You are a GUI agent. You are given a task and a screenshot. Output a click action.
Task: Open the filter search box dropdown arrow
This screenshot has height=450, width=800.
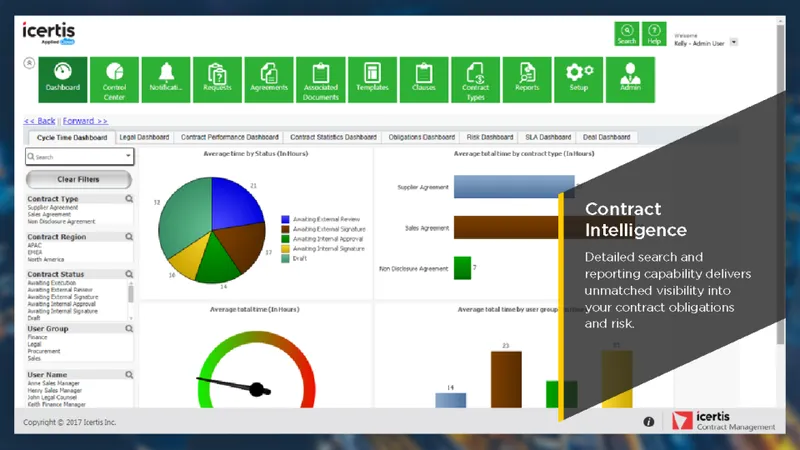128,156
